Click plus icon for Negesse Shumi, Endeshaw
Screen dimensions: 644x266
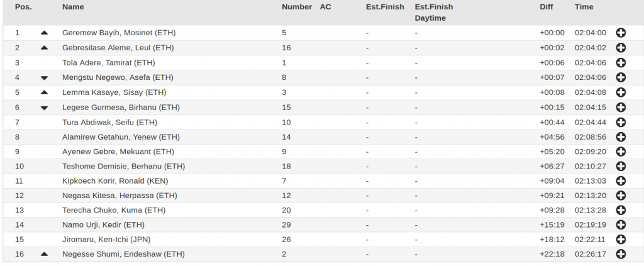(621, 254)
